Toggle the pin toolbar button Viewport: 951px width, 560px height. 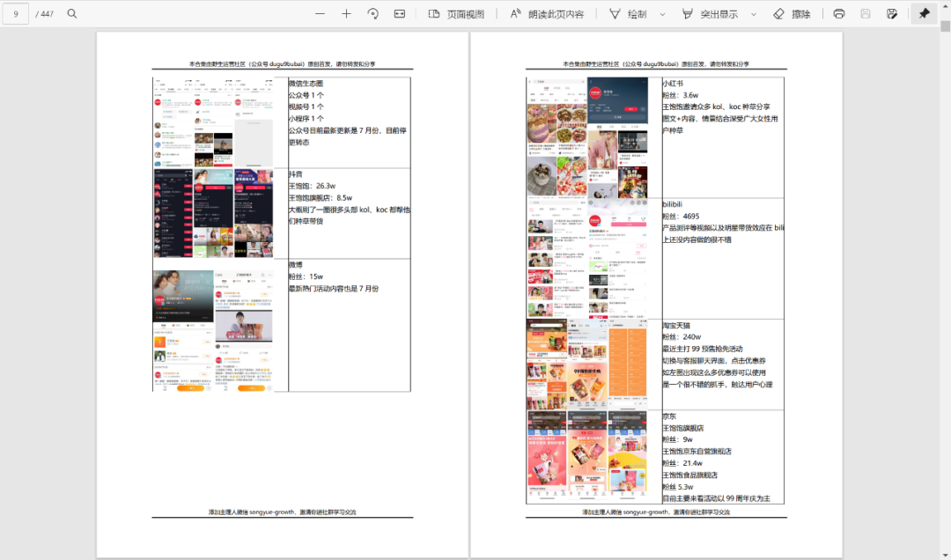pyautogui.click(x=925, y=13)
